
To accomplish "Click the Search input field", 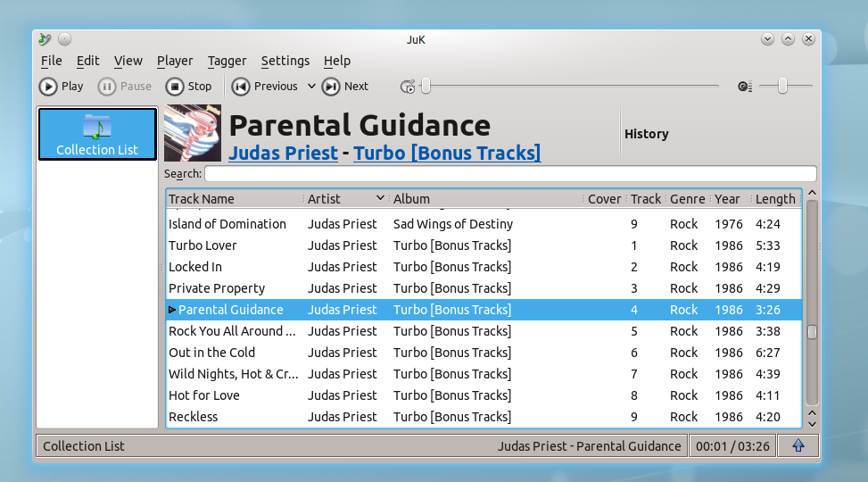I will pos(510,174).
